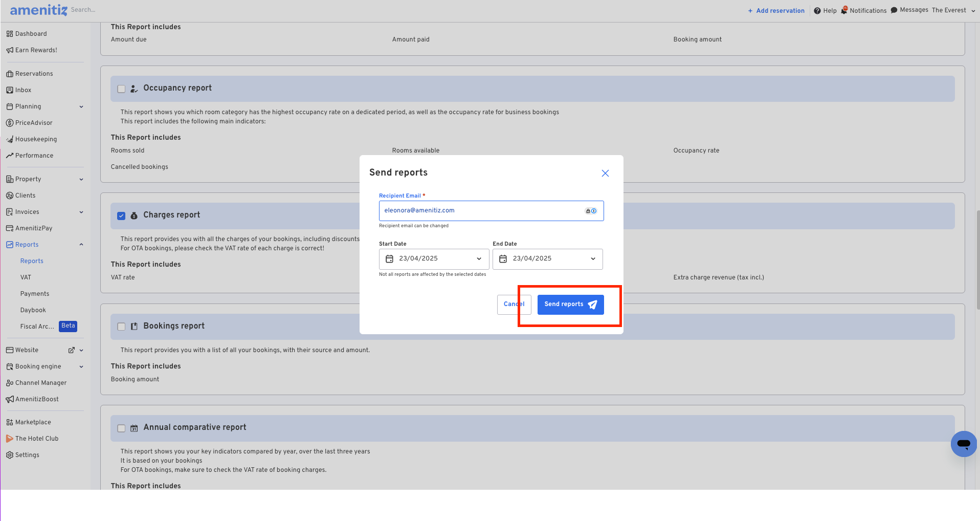This screenshot has width=980, height=521.
Task: Select the Reports submenu item
Action: tap(32, 261)
